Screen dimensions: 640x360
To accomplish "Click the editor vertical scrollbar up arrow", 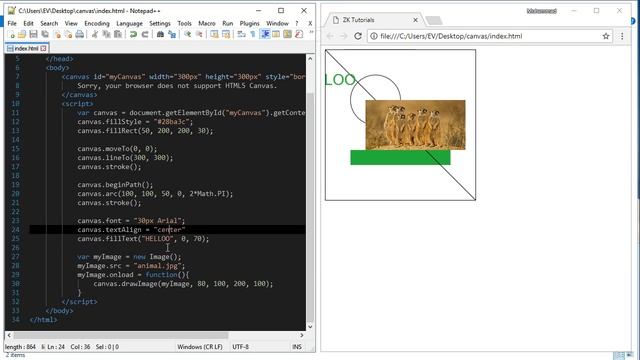I will [x=310, y=58].
